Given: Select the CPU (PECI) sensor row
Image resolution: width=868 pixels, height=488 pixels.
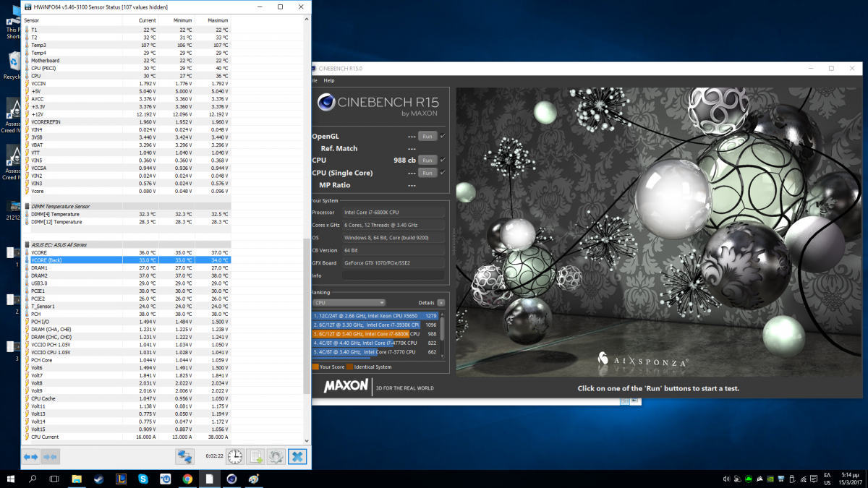Looking at the screenshot, I should (127, 68).
